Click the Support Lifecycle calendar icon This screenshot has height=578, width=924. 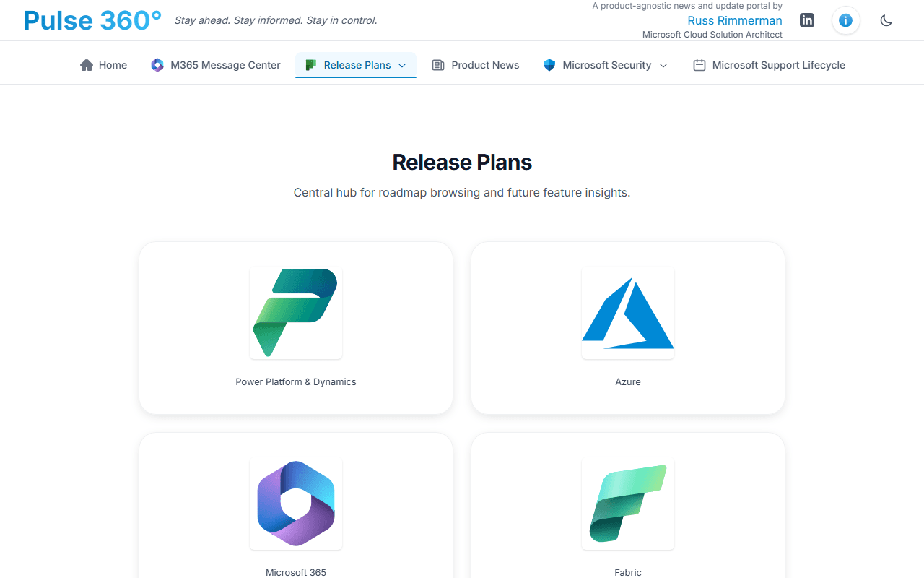click(699, 65)
